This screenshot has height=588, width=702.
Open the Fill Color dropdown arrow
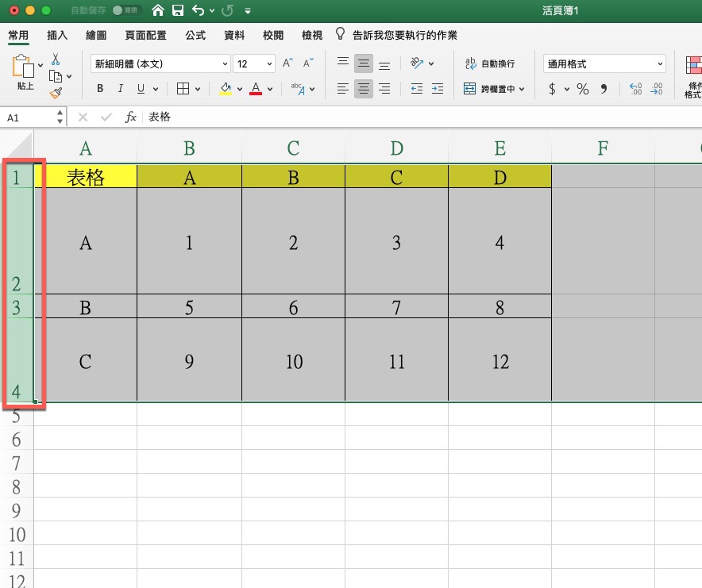pos(240,89)
